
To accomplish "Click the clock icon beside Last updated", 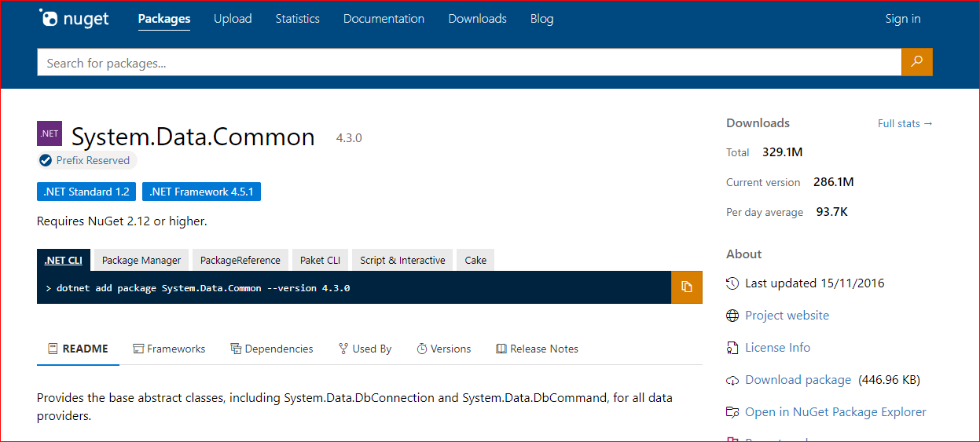I will click(732, 283).
